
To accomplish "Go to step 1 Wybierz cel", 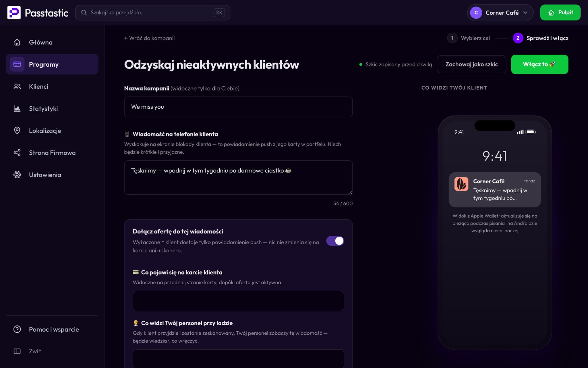I will (469, 38).
